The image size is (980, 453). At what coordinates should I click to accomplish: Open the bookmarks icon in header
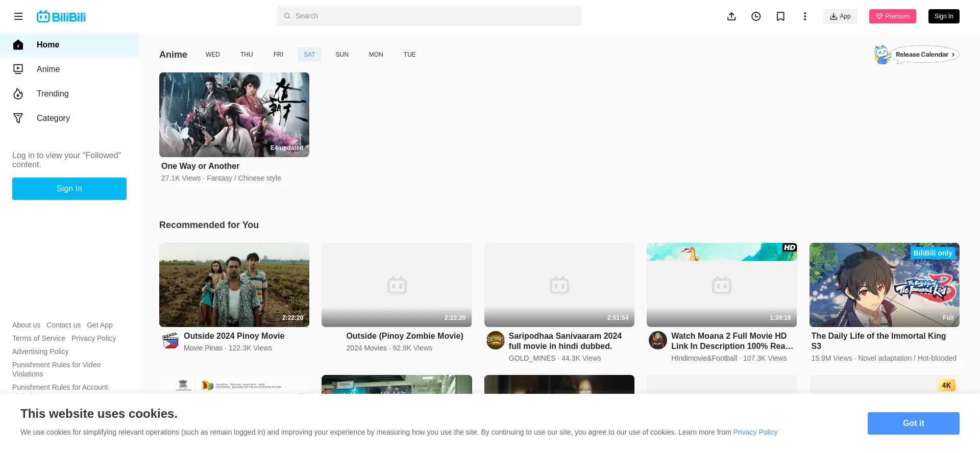tap(780, 16)
